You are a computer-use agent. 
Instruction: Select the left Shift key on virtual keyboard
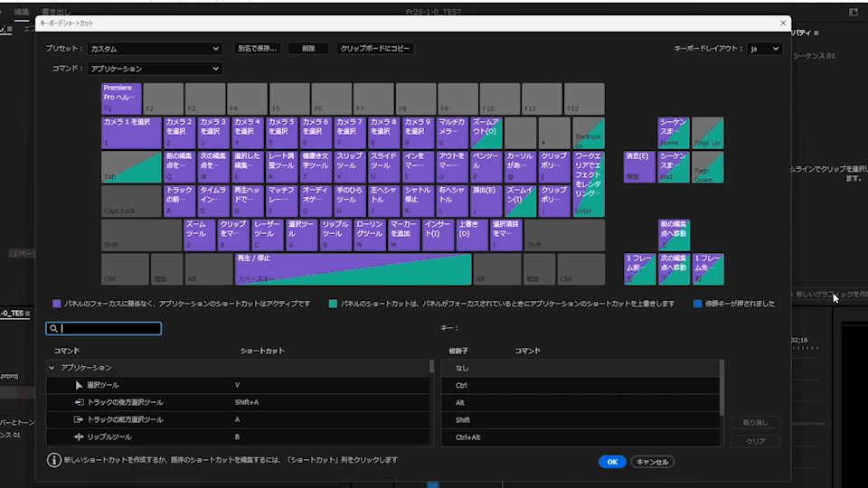click(141, 235)
